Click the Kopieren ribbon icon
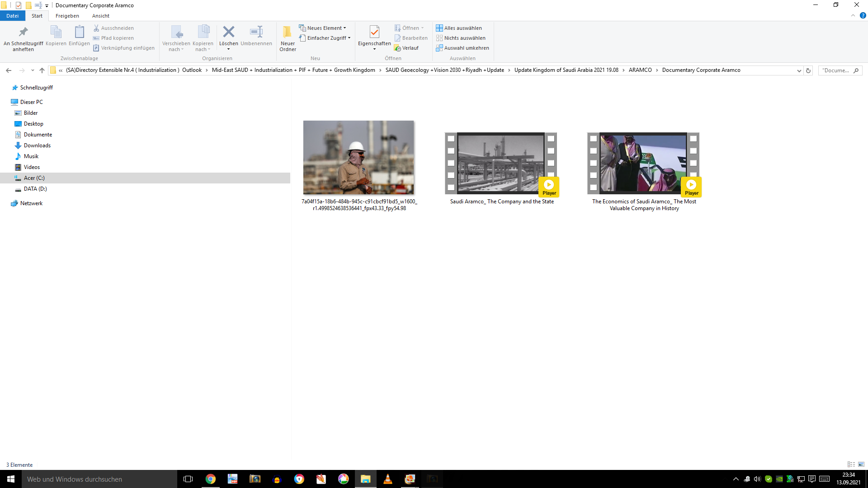The width and height of the screenshot is (868, 488). coord(56,36)
